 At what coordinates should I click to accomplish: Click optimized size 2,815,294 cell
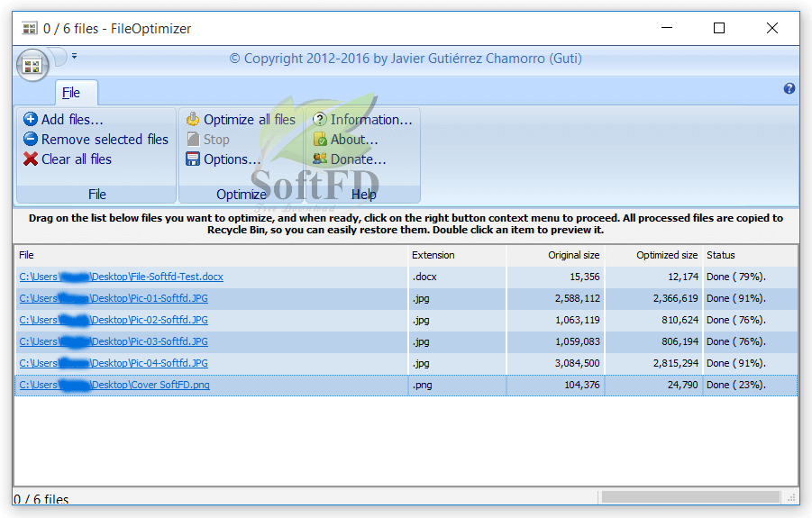tap(653, 364)
